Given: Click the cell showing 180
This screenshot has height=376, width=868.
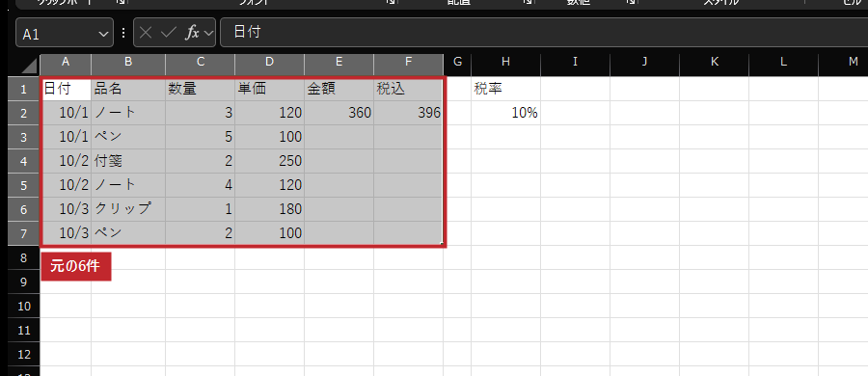Looking at the screenshot, I should pyautogui.click(x=270, y=209).
